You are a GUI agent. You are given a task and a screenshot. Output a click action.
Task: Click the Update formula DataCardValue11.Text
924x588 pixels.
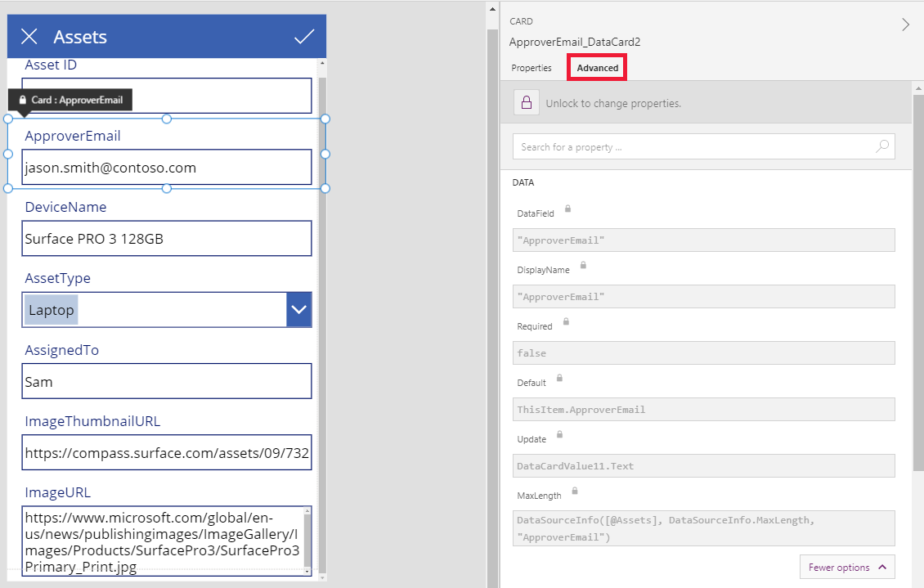(703, 466)
